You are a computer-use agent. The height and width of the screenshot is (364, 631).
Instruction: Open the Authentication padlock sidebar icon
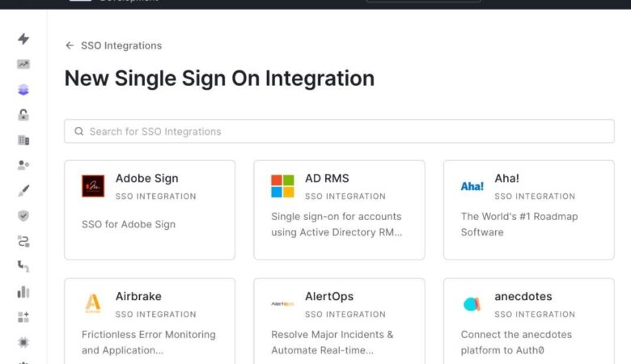click(23, 115)
